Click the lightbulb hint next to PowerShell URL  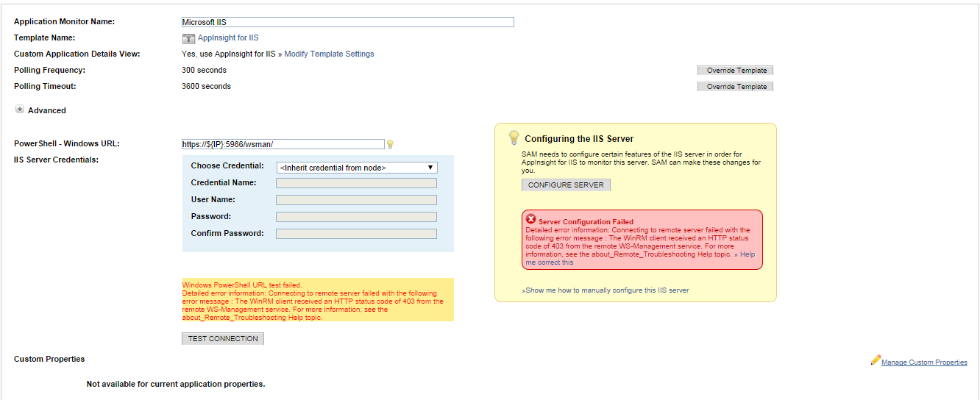tap(391, 144)
